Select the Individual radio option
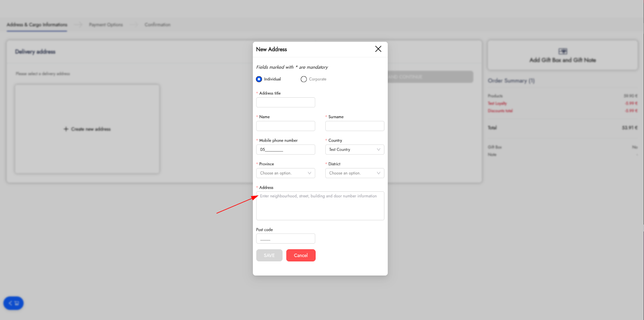This screenshot has height=320, width=644. [x=259, y=79]
